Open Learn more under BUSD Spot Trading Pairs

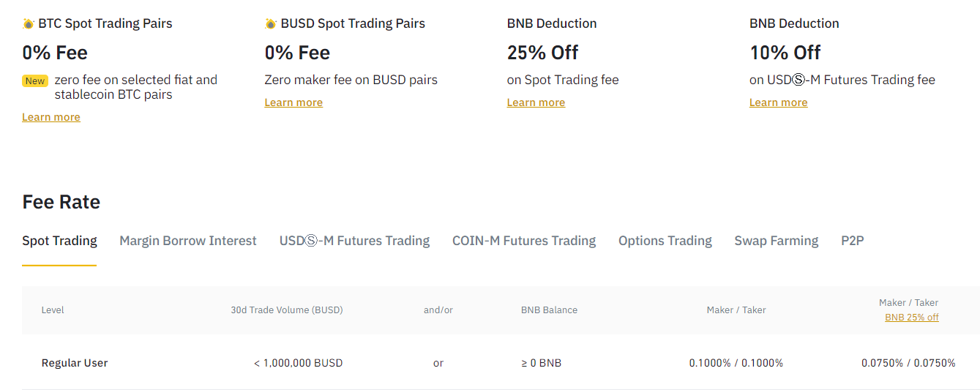tap(293, 102)
